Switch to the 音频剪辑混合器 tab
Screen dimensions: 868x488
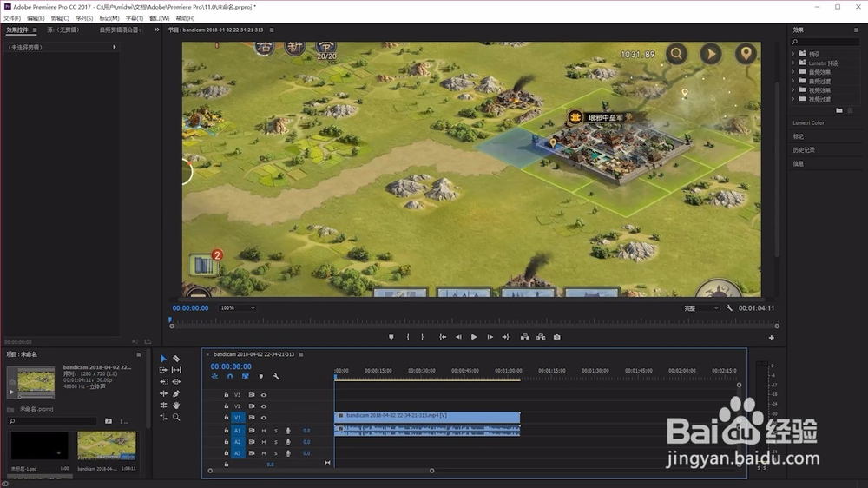tap(120, 30)
